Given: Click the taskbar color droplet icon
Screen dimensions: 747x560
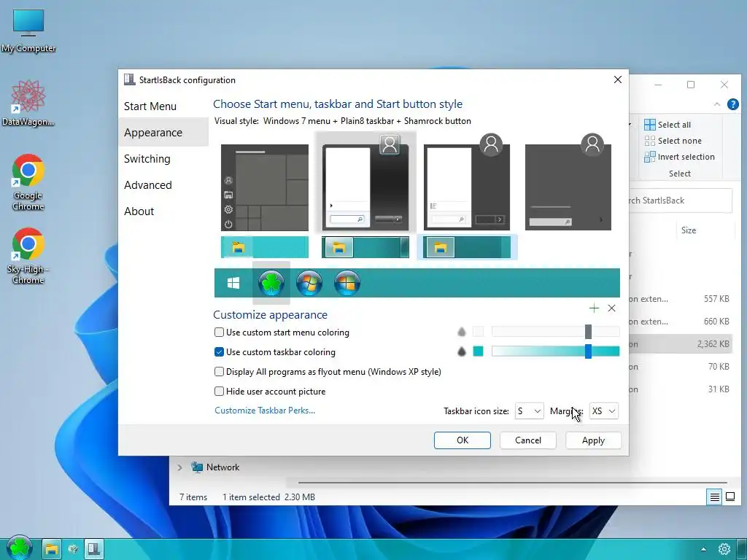Looking at the screenshot, I should 461,351.
